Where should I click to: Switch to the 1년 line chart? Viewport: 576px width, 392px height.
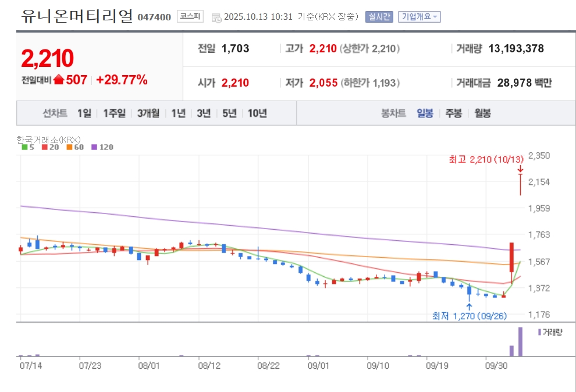[179, 113]
